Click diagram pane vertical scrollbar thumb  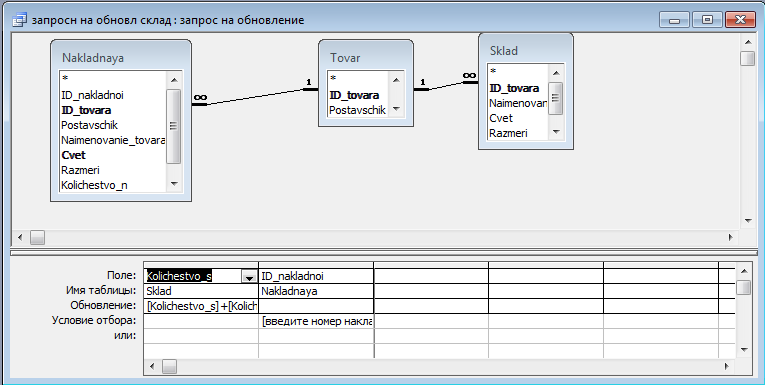click(x=747, y=58)
